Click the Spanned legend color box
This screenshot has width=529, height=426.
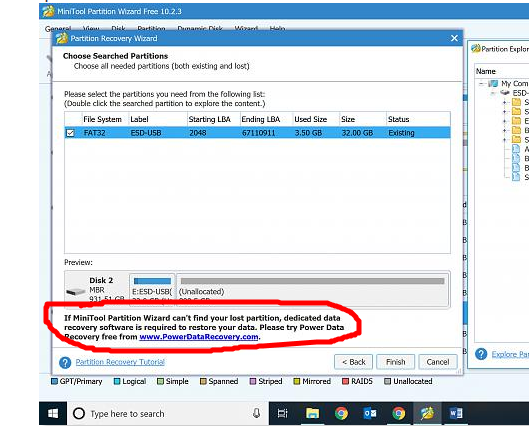click(203, 381)
